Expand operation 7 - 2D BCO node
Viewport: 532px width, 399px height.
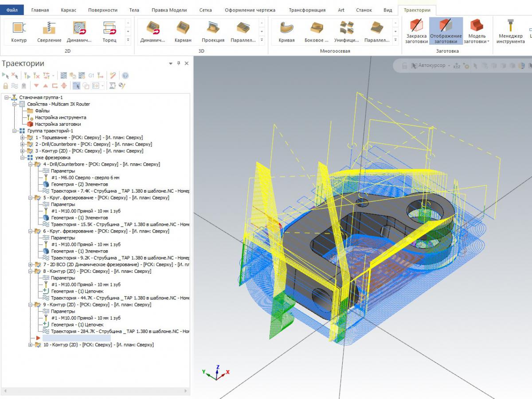[x=31, y=264]
